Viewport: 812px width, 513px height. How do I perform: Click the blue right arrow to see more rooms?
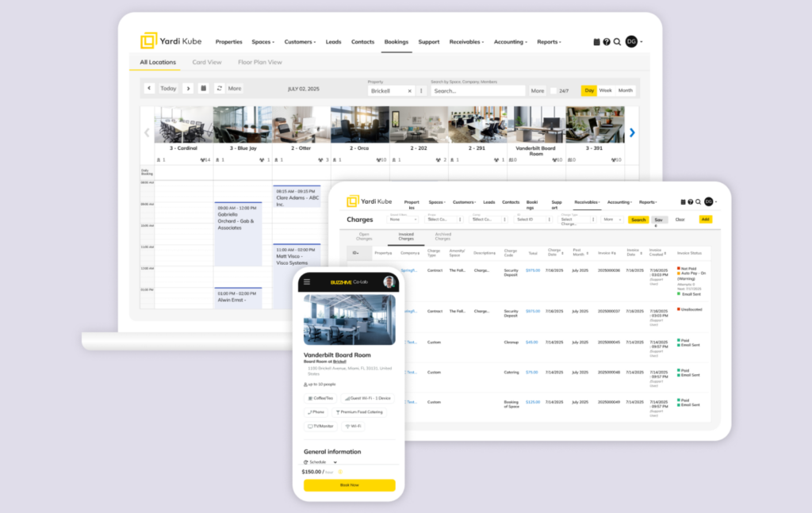click(x=632, y=132)
